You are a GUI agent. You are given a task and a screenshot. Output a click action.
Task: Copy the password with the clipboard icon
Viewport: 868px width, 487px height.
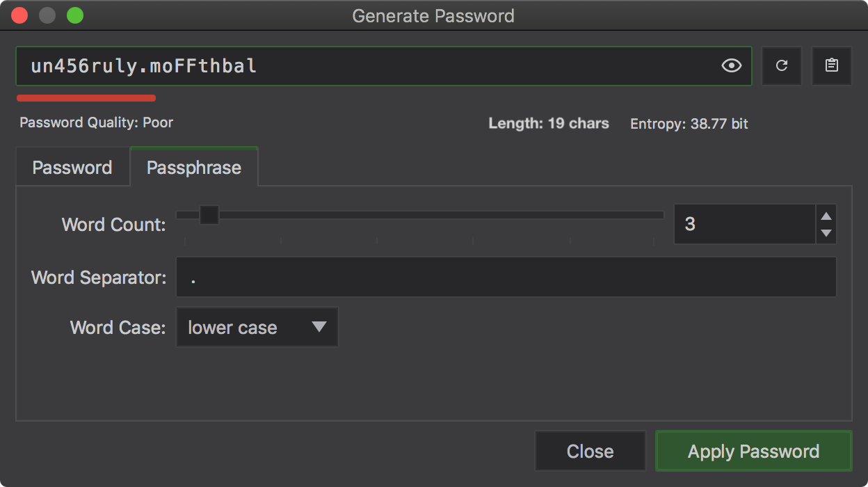(x=832, y=65)
